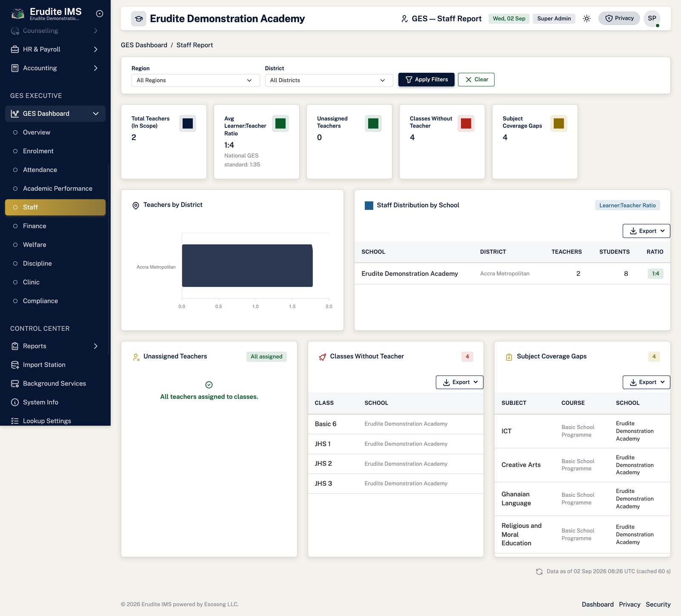Open the Region dropdown
Screen dimensions: 681x616
click(x=195, y=80)
